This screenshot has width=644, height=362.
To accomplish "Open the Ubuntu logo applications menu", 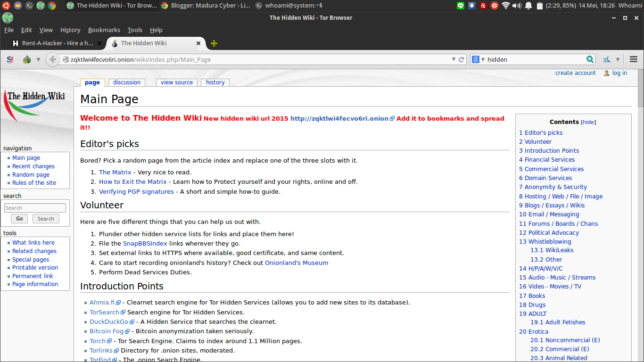I will coord(6,6).
